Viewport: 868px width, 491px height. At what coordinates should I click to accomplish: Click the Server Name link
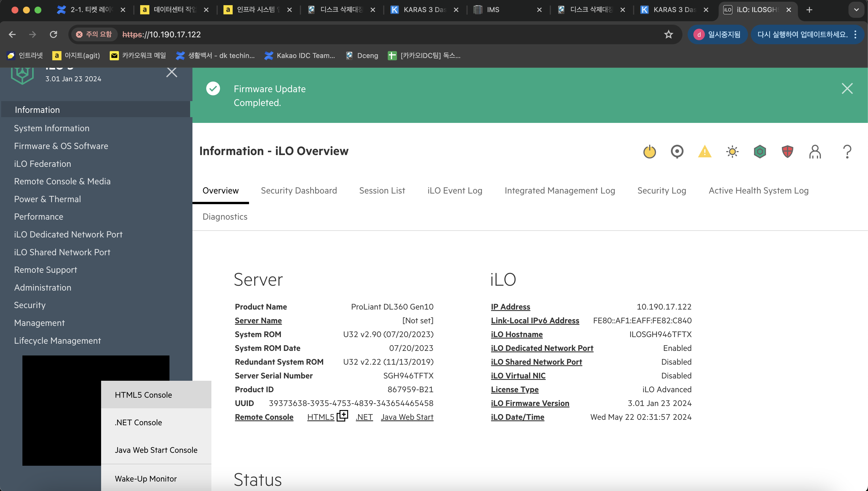coord(258,320)
